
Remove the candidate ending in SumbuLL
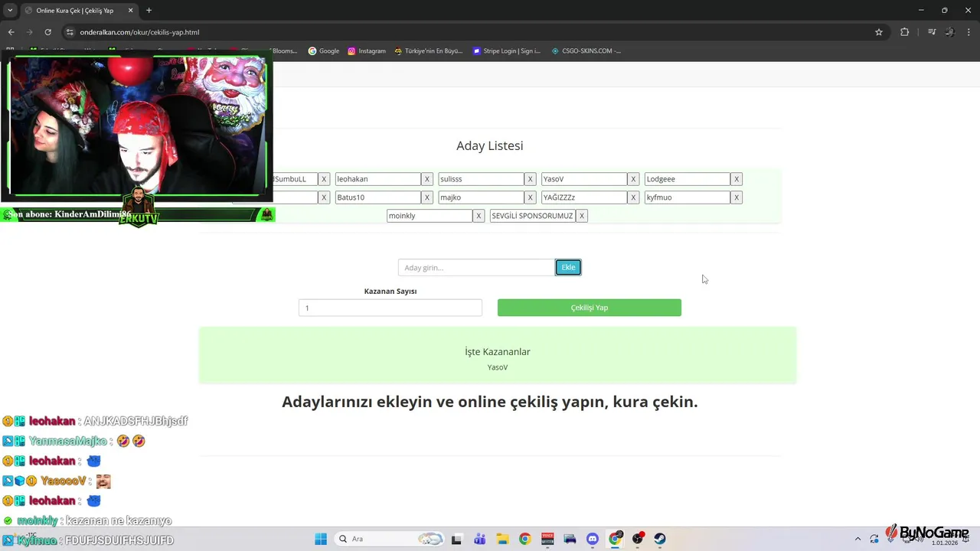(324, 179)
